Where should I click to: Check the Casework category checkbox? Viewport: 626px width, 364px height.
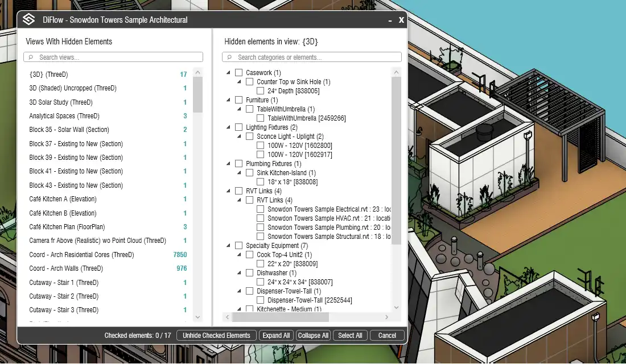tap(239, 73)
